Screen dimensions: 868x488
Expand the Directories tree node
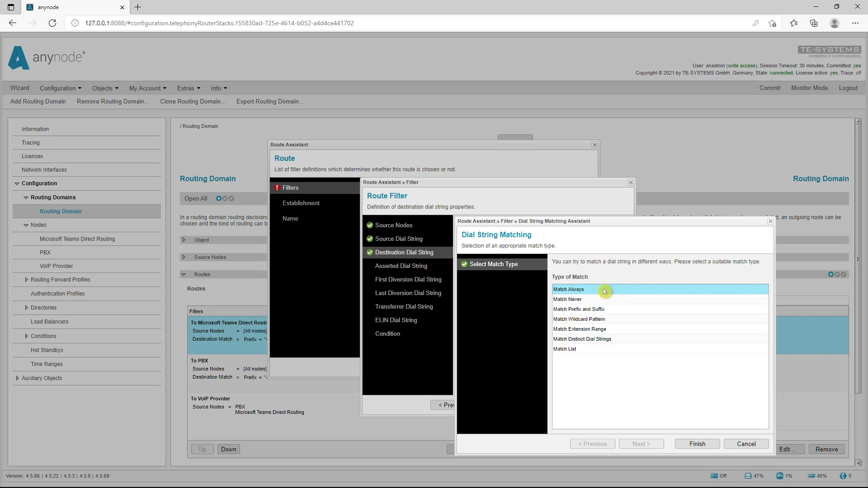pos(26,308)
